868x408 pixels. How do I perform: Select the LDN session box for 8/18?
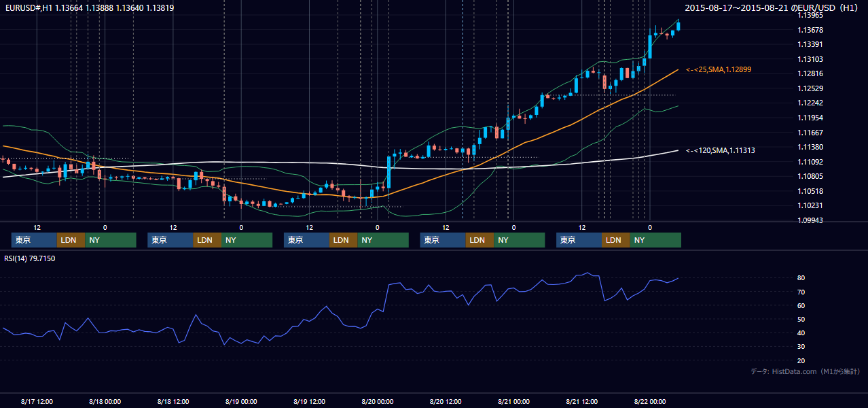[207, 240]
